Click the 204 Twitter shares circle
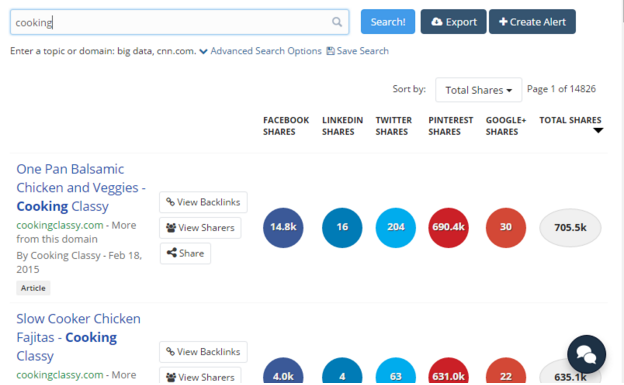The height and width of the screenshot is (385, 624). click(396, 227)
